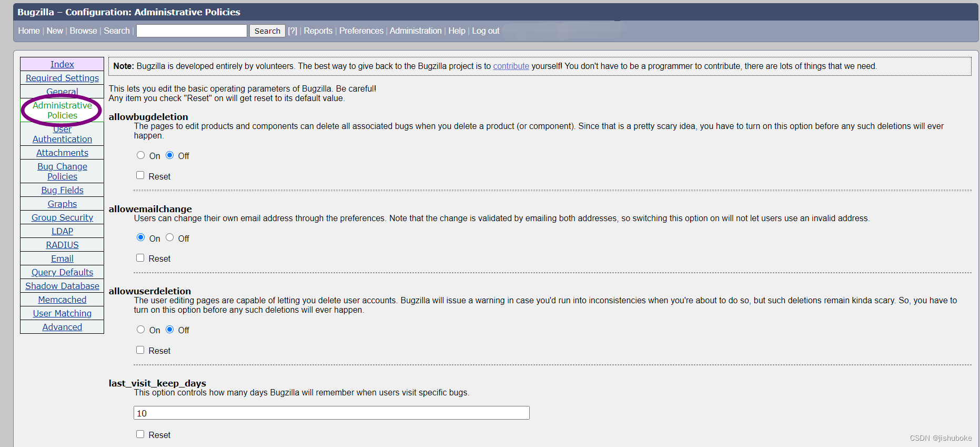Click the quick search text box

(x=191, y=31)
